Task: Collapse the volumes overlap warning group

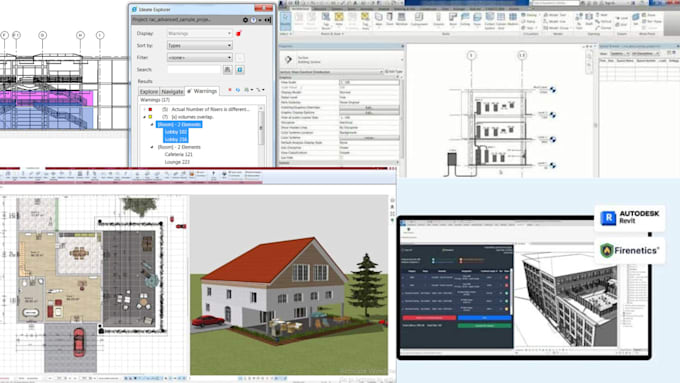Action: (x=144, y=117)
